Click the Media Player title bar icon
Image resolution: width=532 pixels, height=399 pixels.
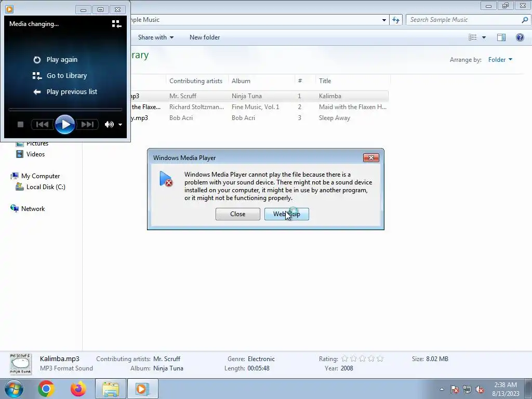click(x=9, y=9)
